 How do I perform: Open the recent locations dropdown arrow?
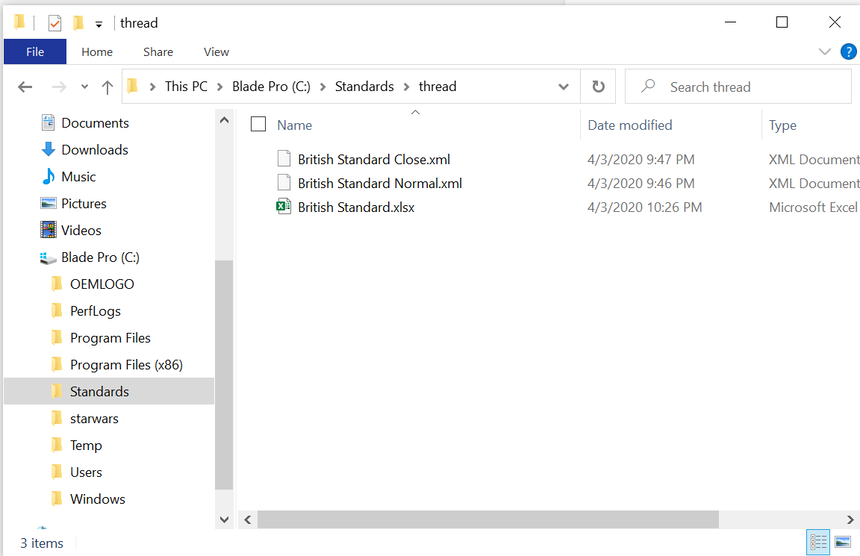click(x=84, y=87)
